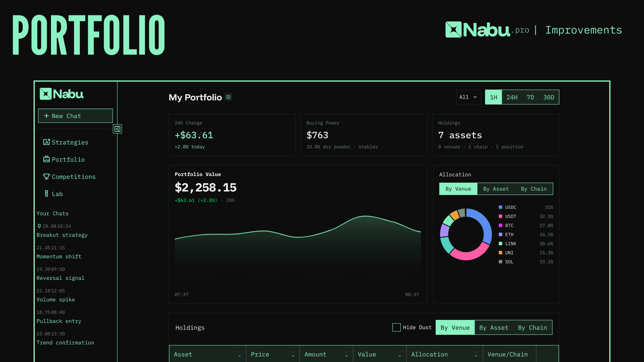Click the USDC blue legend swatch
644x362 pixels.
tap(500, 207)
